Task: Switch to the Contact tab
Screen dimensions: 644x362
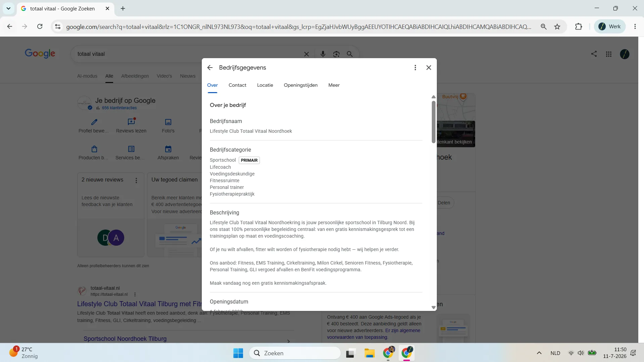Action: (237, 85)
